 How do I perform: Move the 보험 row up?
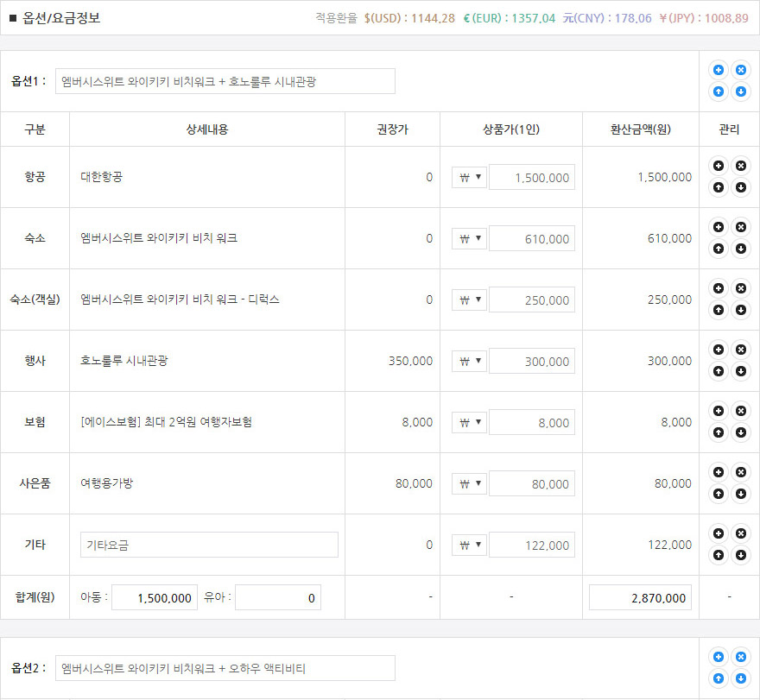point(719,432)
